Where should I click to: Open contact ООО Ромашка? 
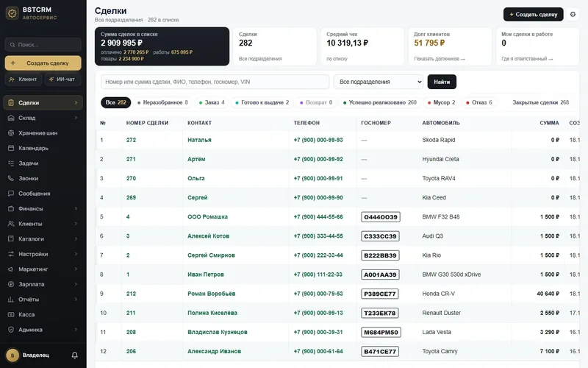pos(207,217)
